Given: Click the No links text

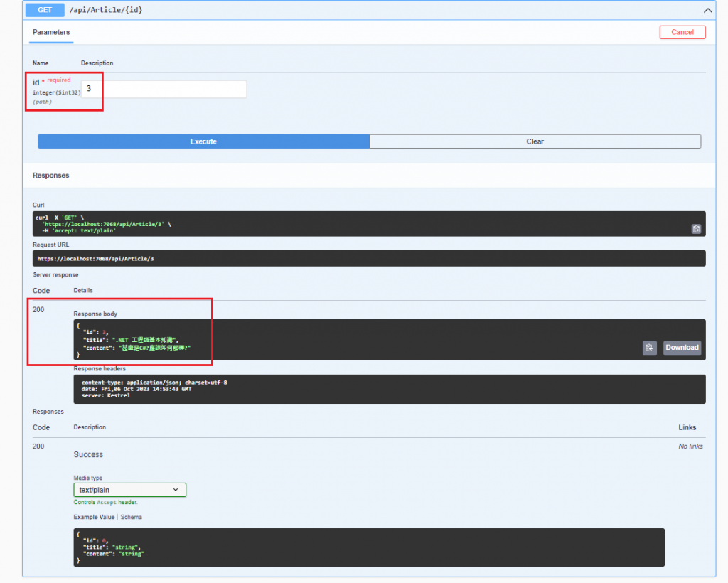Looking at the screenshot, I should coord(690,446).
